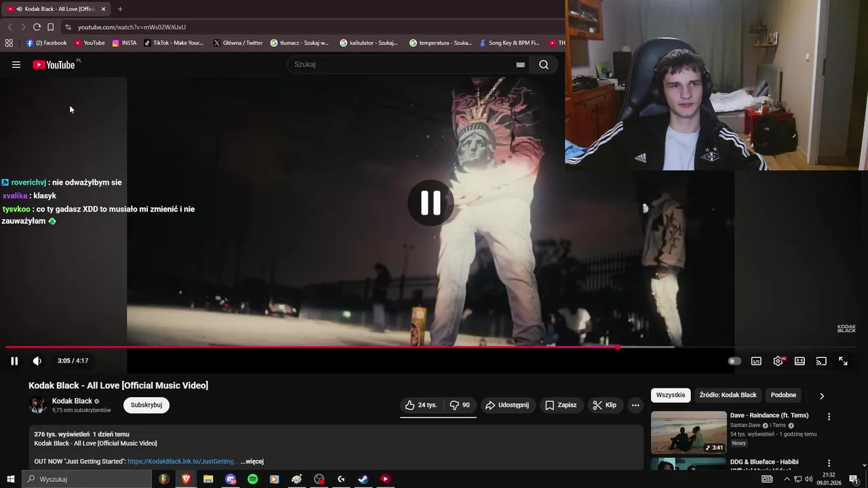
Task: Click the large pause overlay on video
Action: [431, 203]
